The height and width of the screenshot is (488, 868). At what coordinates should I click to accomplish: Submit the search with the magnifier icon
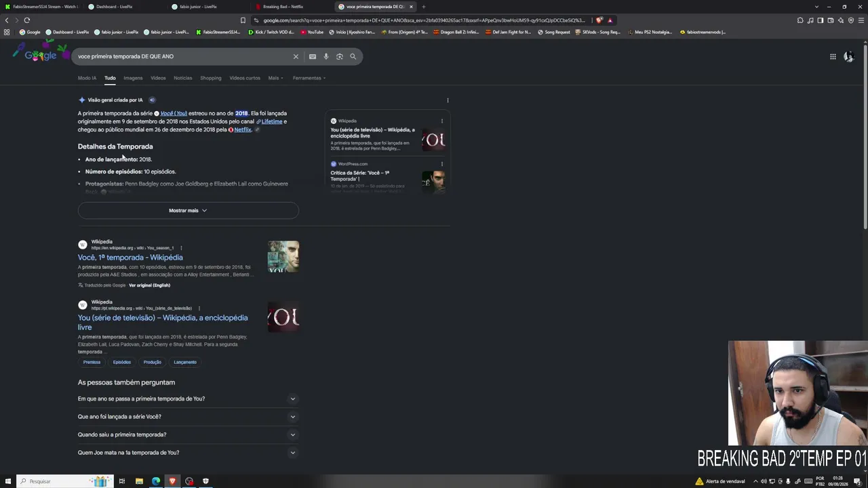pos(353,56)
